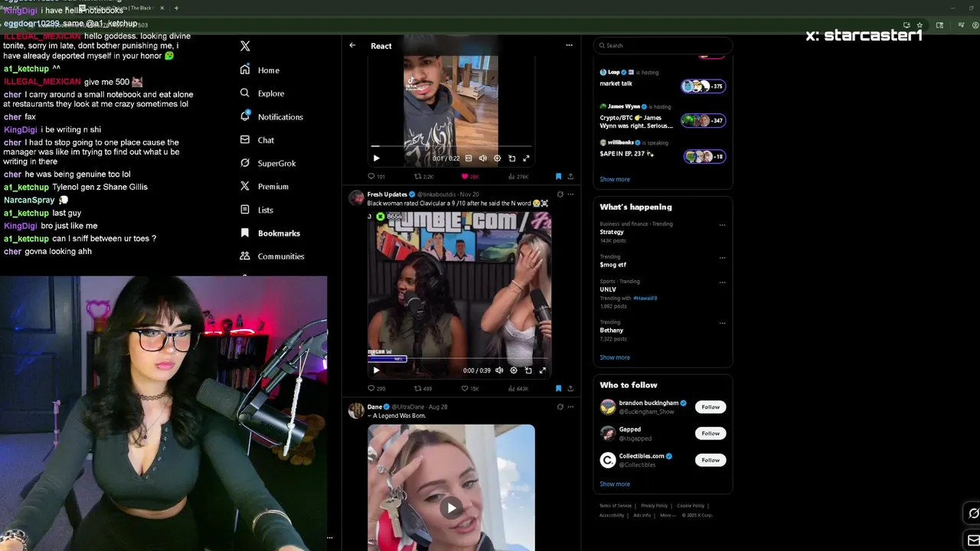Remove bookmark on the 643K views post
Image resolution: width=980 pixels, height=551 pixels.
coord(558,389)
